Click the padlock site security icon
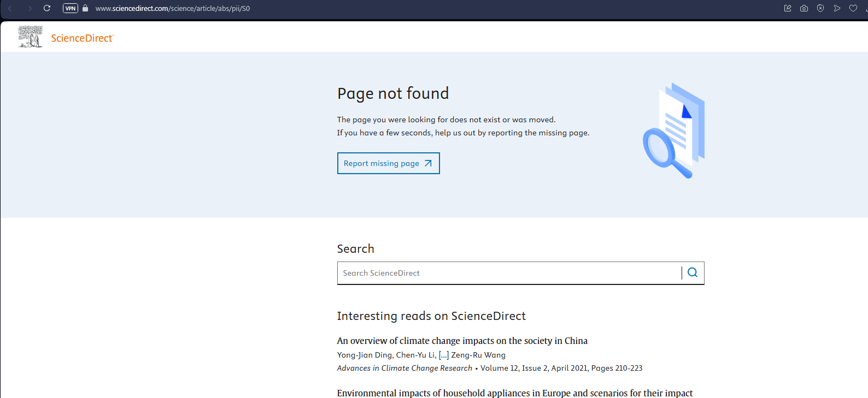 tap(85, 8)
